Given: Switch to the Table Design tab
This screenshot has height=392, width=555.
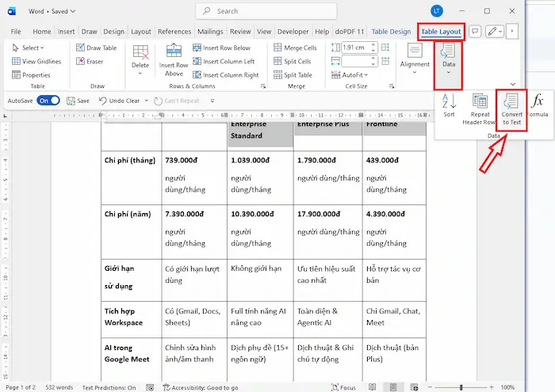Looking at the screenshot, I should 391,32.
